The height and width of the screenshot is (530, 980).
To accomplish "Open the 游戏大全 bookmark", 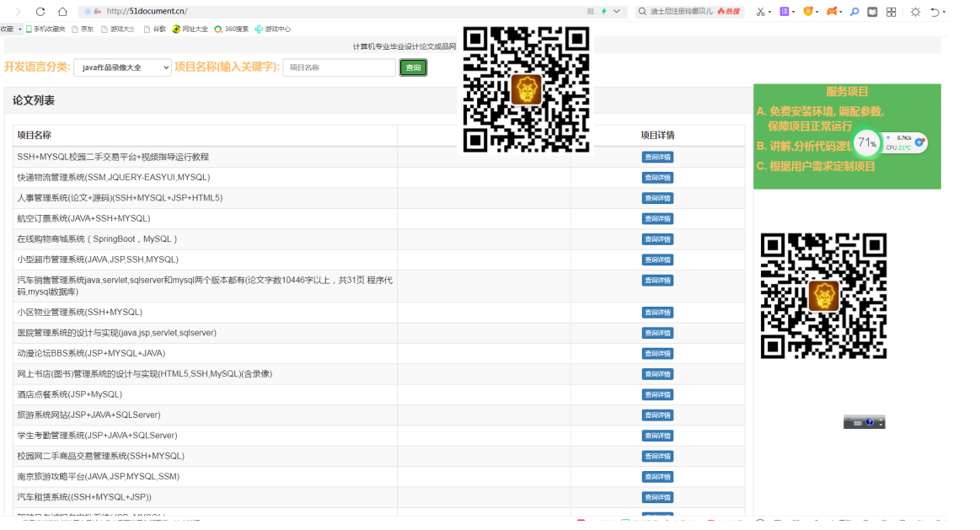I will [x=118, y=29].
